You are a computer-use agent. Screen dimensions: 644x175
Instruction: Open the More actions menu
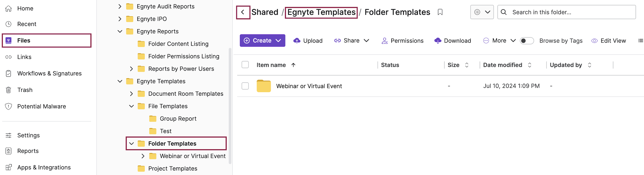pyautogui.click(x=499, y=41)
